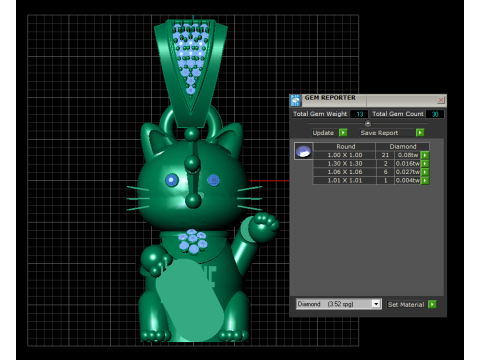Image resolution: width=480 pixels, height=360 pixels.
Task: Click the Set Material label
Action: [406, 304]
